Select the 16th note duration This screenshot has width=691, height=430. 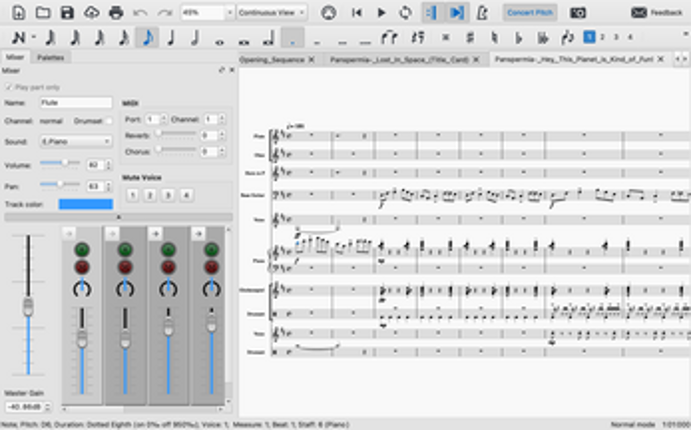tap(124, 37)
